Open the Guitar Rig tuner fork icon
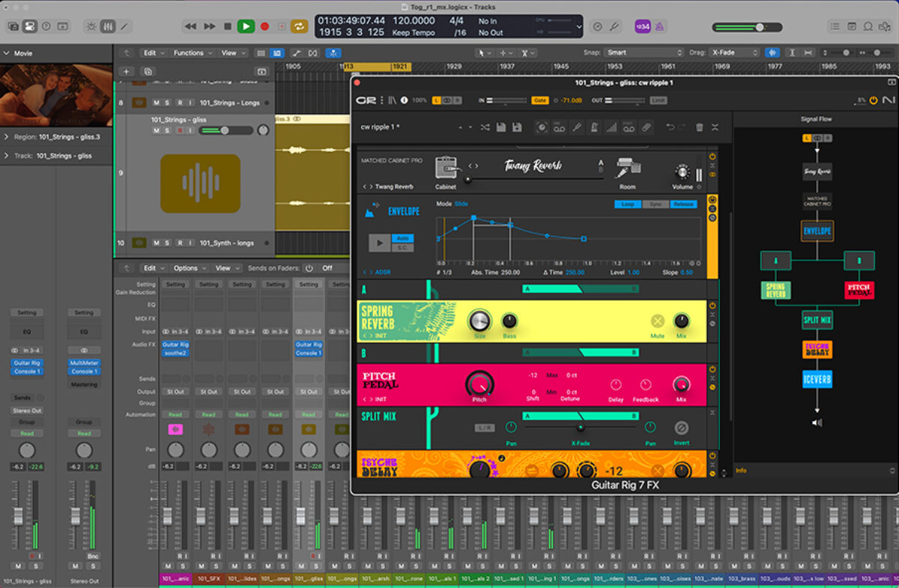Viewport: 899px width, 588px height. click(576, 127)
